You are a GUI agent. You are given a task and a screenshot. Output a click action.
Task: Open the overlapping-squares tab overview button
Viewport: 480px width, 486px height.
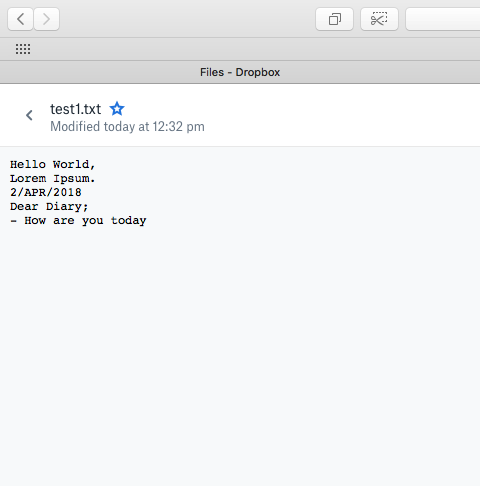(x=334, y=19)
